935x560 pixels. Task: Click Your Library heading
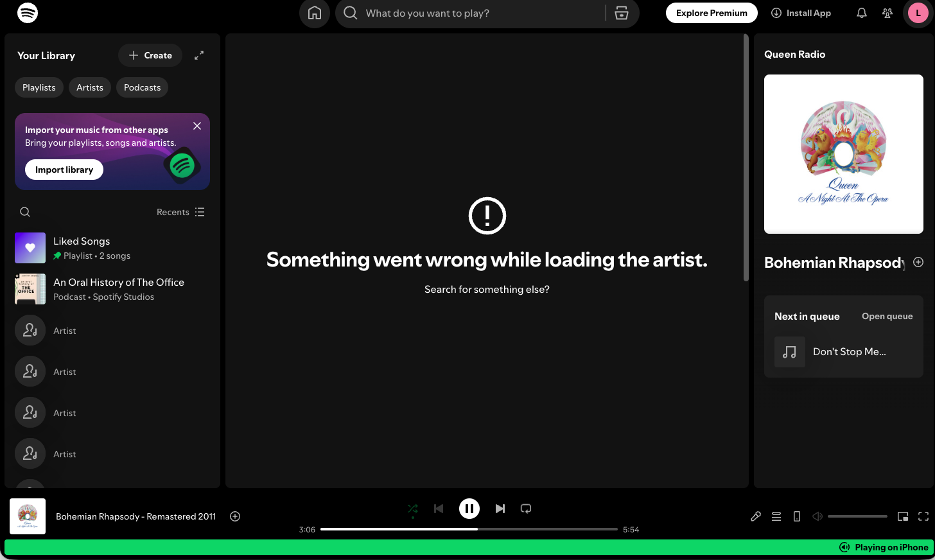pos(46,56)
